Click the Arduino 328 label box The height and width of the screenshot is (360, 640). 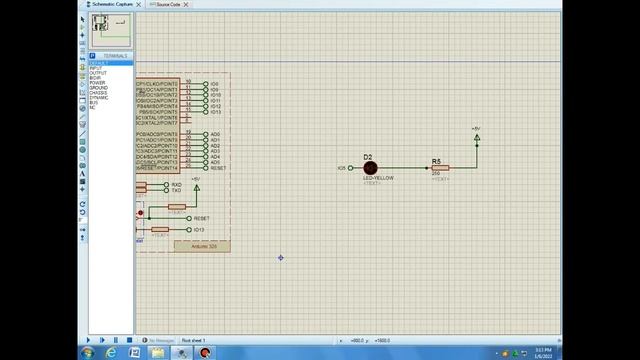pos(202,247)
